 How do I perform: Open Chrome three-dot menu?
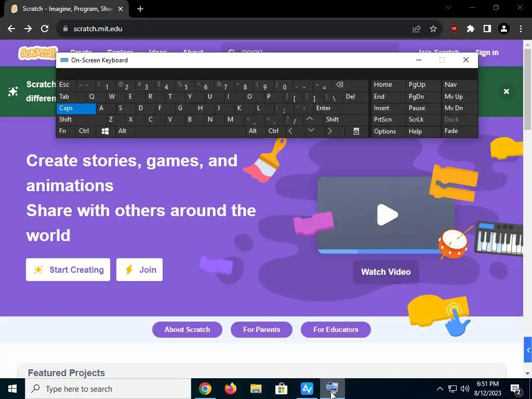pos(521,29)
